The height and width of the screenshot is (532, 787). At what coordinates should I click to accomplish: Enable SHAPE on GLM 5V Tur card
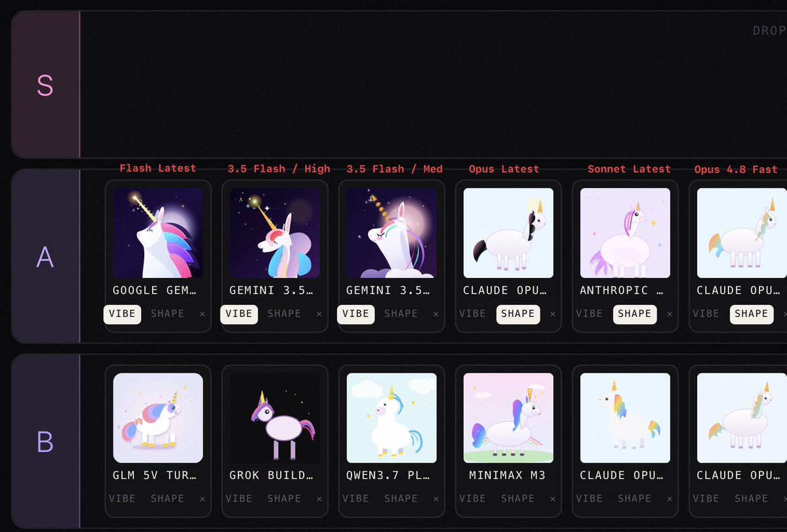[x=167, y=499]
